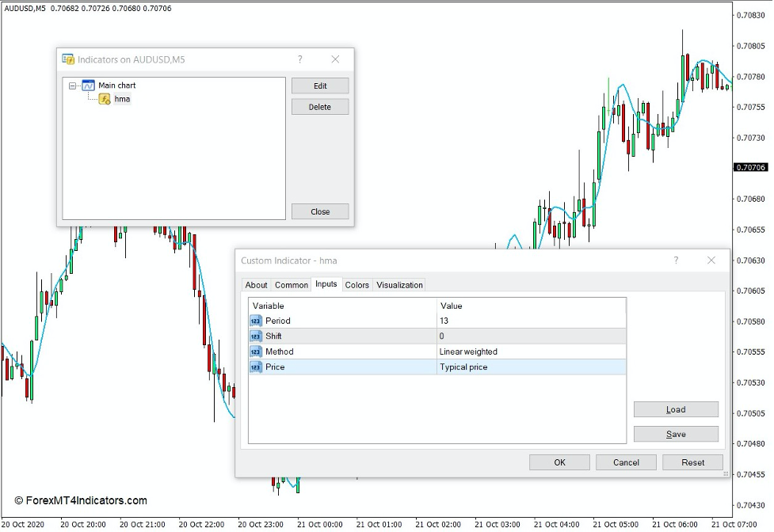Click the Delete button in the Indicators dialog
This screenshot has width=774, height=532.
320,107
